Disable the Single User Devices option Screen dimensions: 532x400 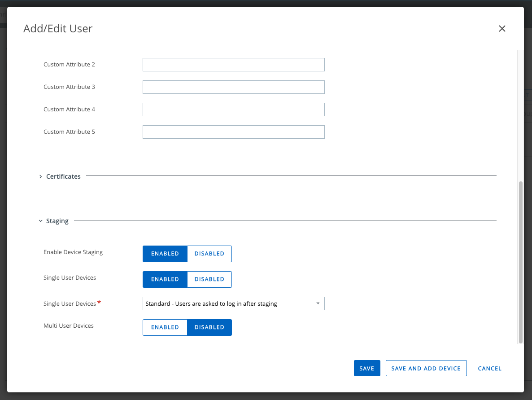[209, 279]
